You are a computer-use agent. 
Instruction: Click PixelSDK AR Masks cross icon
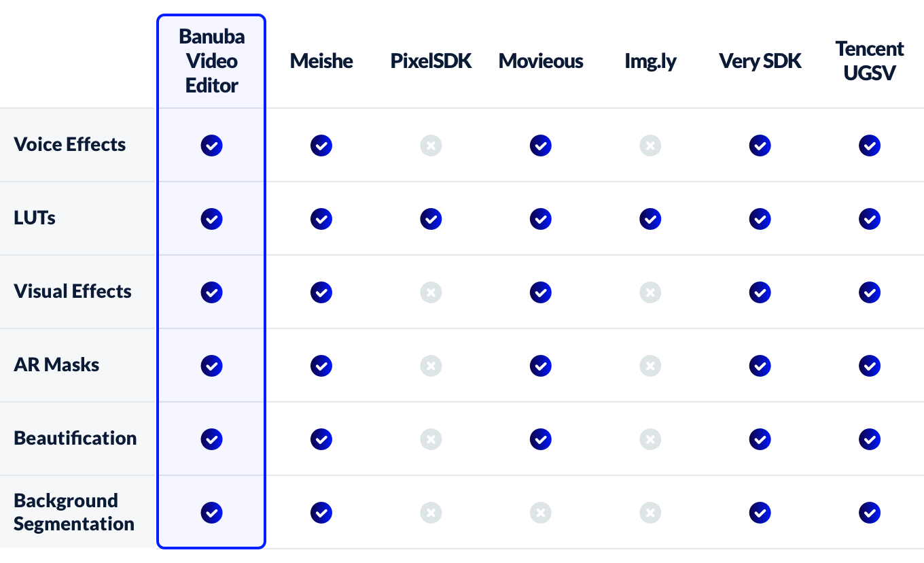tap(431, 366)
